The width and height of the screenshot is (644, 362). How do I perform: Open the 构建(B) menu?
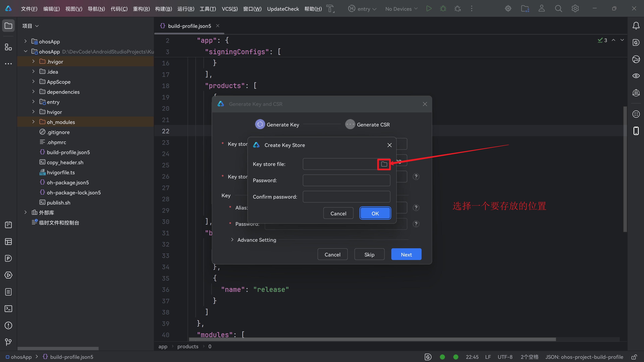pyautogui.click(x=164, y=9)
